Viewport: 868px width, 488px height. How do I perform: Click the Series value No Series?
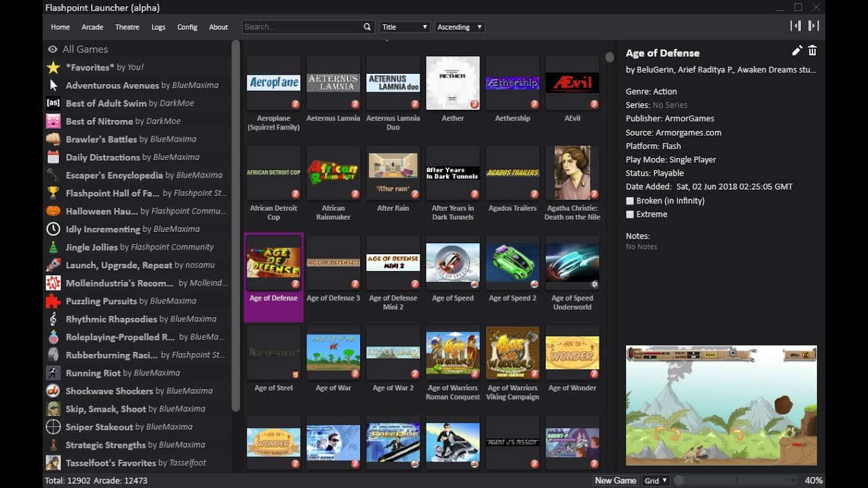670,105
